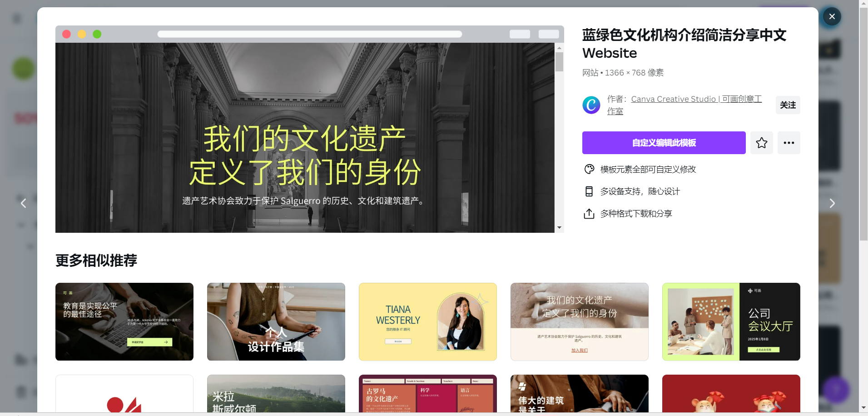Click the template title 蓝绿色文化机构介绍简洁分享中文 Website

[684, 44]
